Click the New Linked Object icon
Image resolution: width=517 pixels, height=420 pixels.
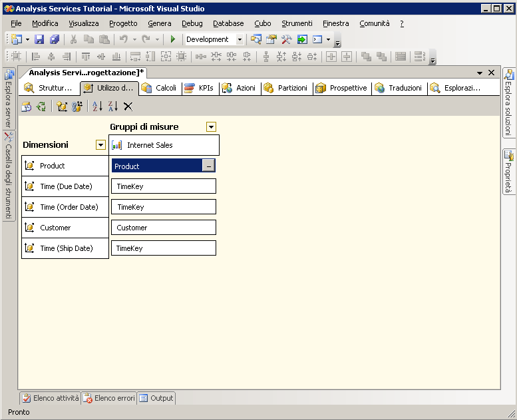coord(77,106)
